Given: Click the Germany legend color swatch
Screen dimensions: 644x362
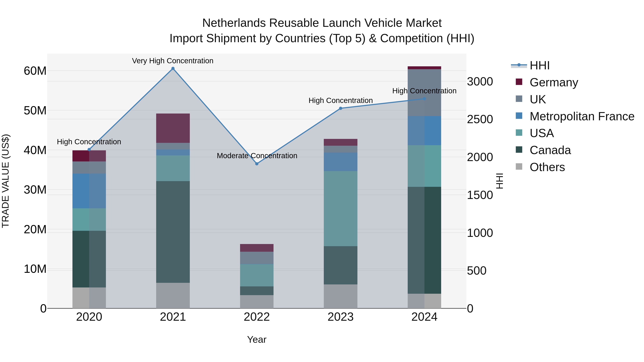Looking at the screenshot, I should pos(519,82).
